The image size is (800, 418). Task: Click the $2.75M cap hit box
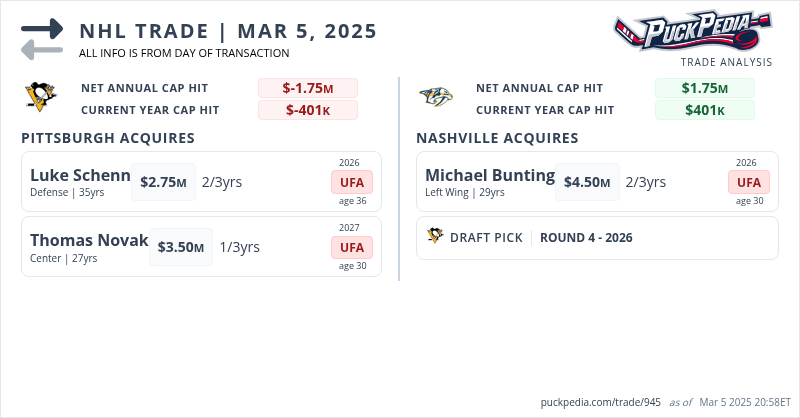[x=163, y=182]
